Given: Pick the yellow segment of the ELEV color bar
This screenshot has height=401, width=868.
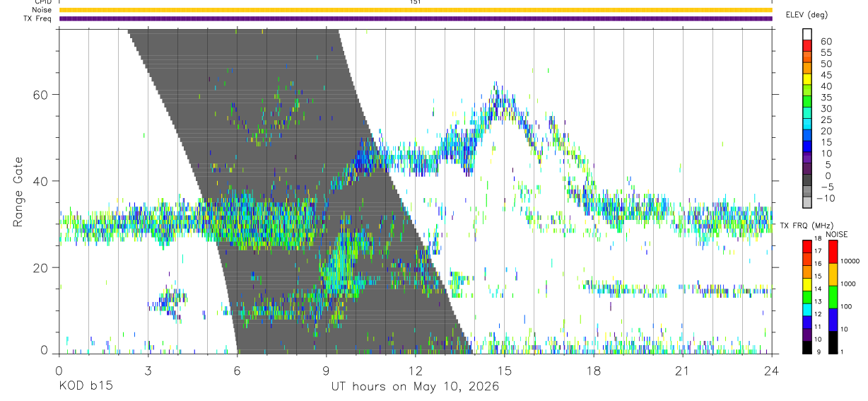Looking at the screenshot, I should (807, 80).
